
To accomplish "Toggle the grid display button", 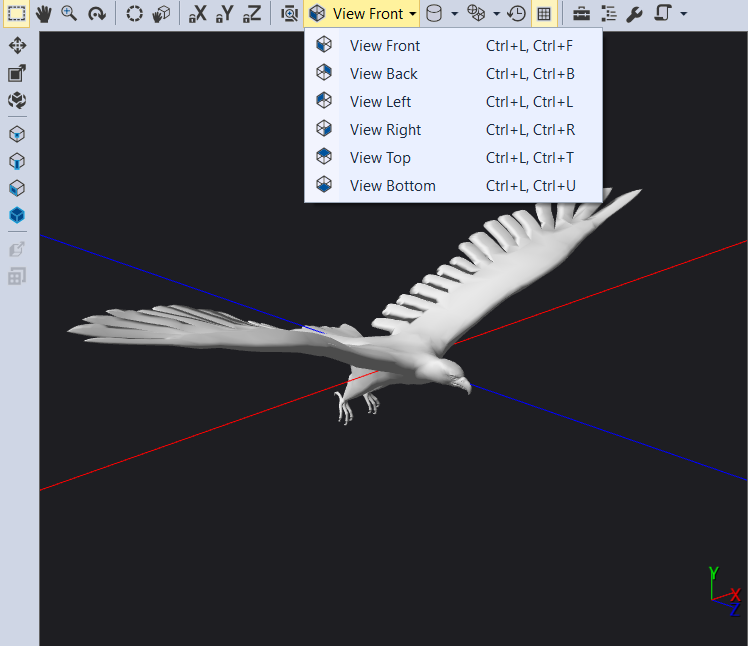I will coord(543,14).
